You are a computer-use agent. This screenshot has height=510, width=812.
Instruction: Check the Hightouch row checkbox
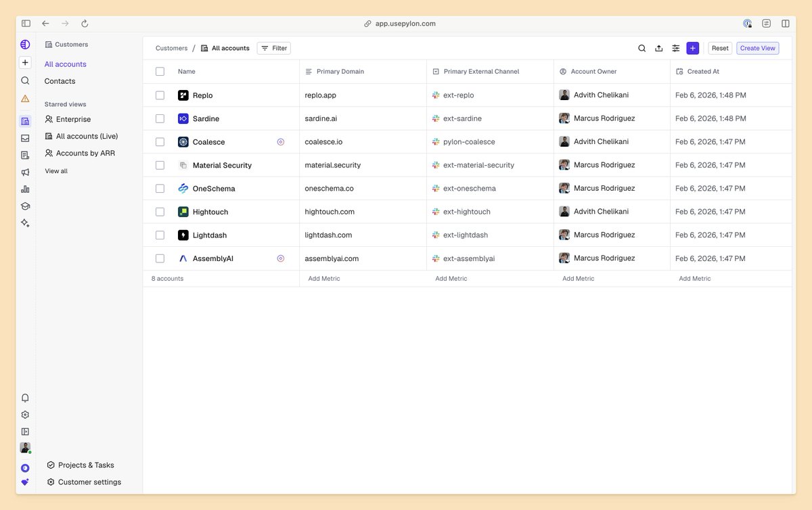tap(160, 212)
